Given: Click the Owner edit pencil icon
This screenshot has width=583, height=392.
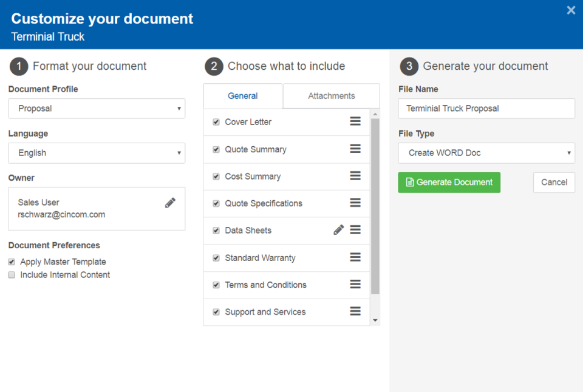Looking at the screenshot, I should (170, 203).
